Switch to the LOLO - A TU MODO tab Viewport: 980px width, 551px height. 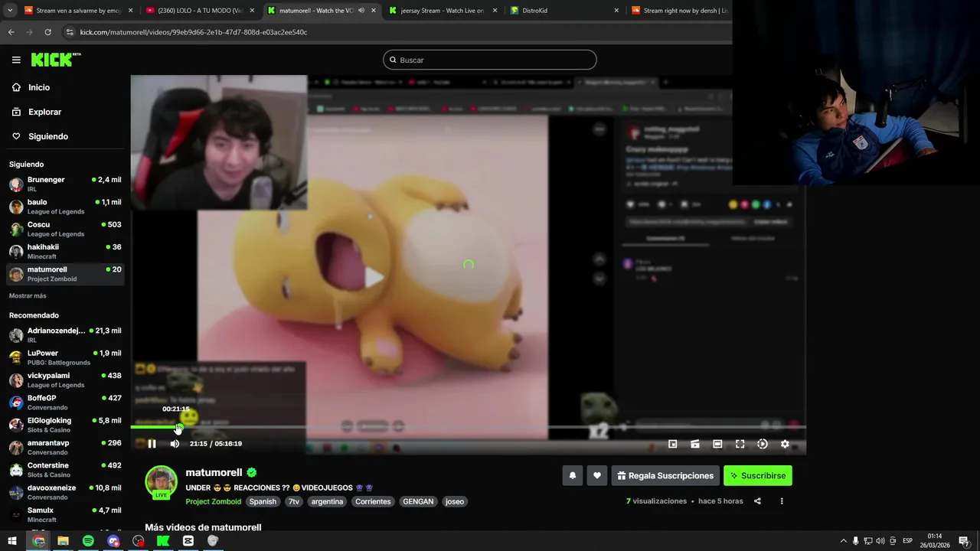(x=199, y=11)
